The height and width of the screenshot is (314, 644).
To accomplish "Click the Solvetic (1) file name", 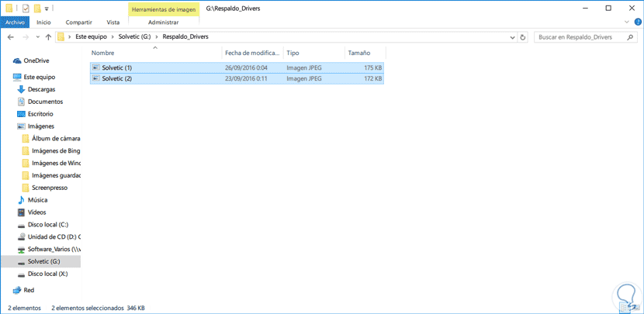I will click(116, 67).
